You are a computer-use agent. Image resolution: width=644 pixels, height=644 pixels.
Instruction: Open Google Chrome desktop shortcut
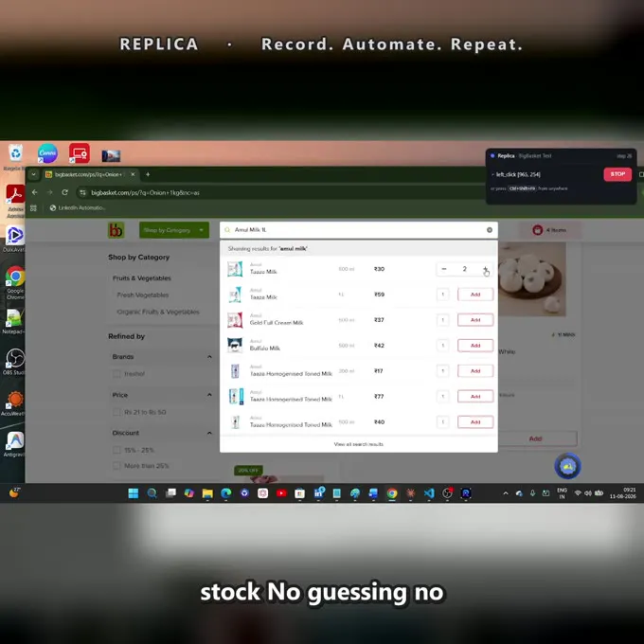[15, 282]
